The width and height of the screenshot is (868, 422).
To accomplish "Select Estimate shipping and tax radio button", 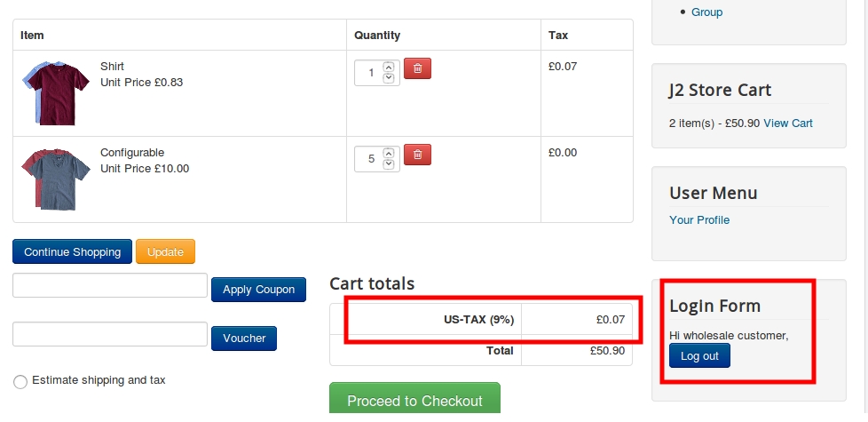I will (20, 381).
